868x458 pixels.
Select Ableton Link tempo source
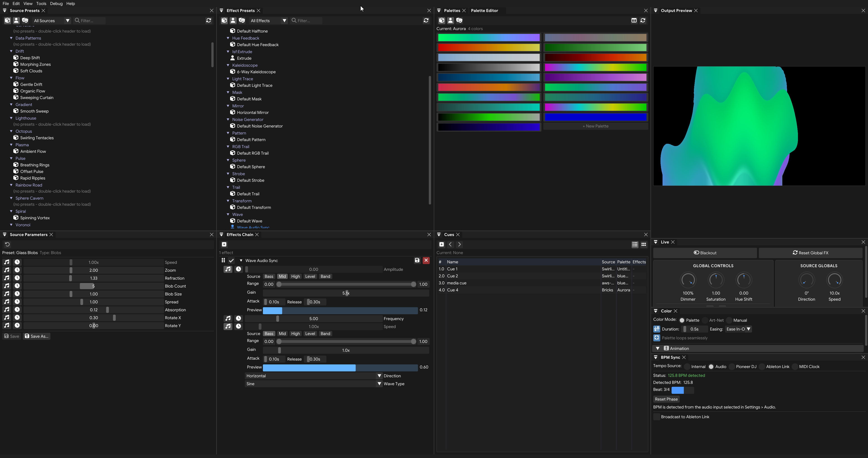tap(774, 367)
